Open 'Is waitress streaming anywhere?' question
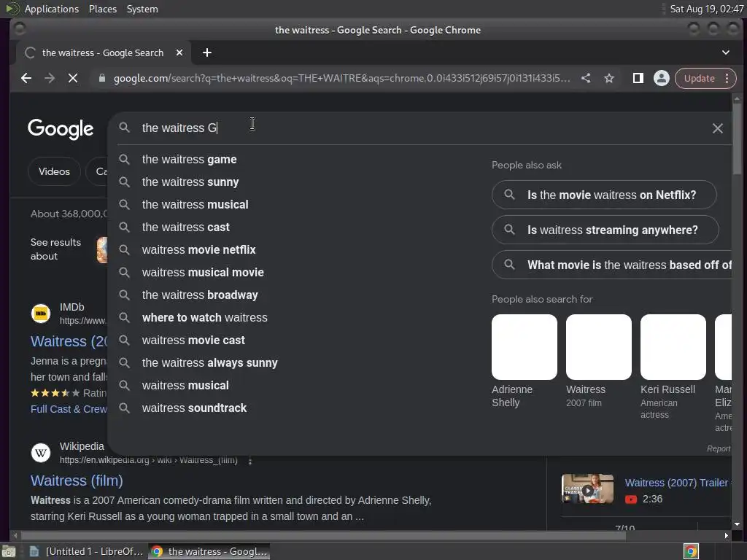Screen dimensions: 747x560 tap(605, 230)
